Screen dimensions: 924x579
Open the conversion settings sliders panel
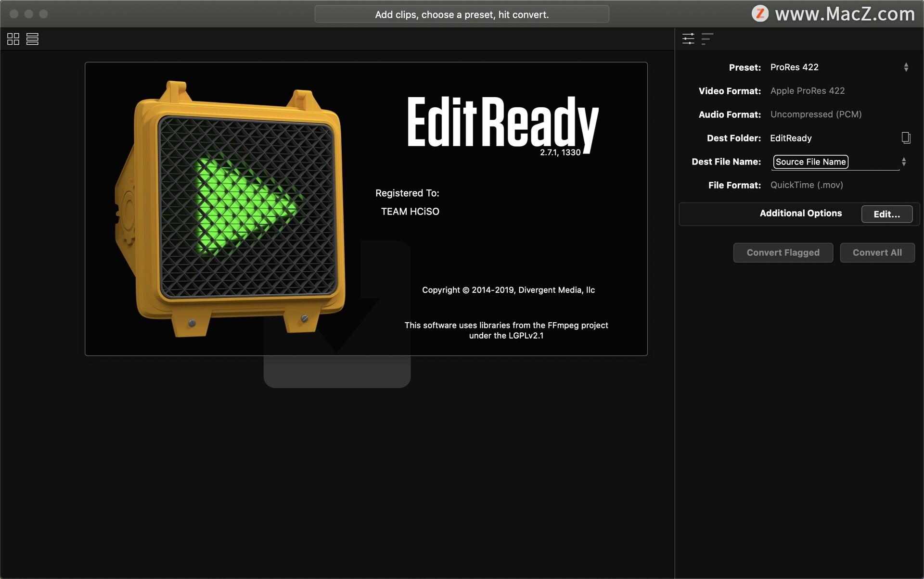[688, 38]
